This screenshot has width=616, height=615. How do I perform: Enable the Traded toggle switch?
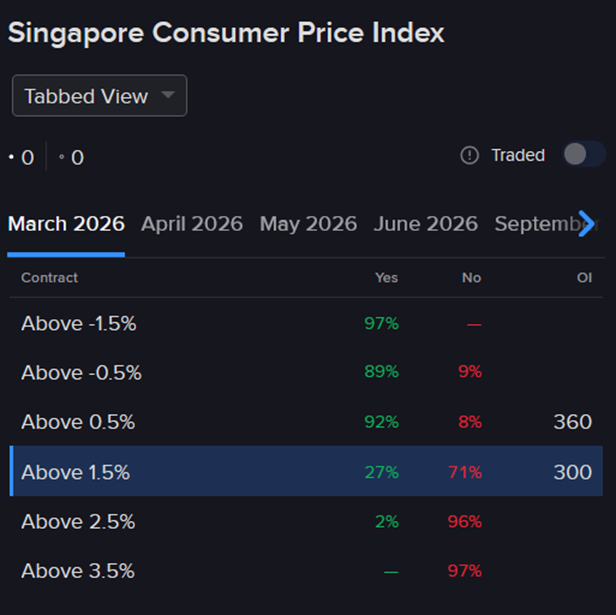(584, 154)
